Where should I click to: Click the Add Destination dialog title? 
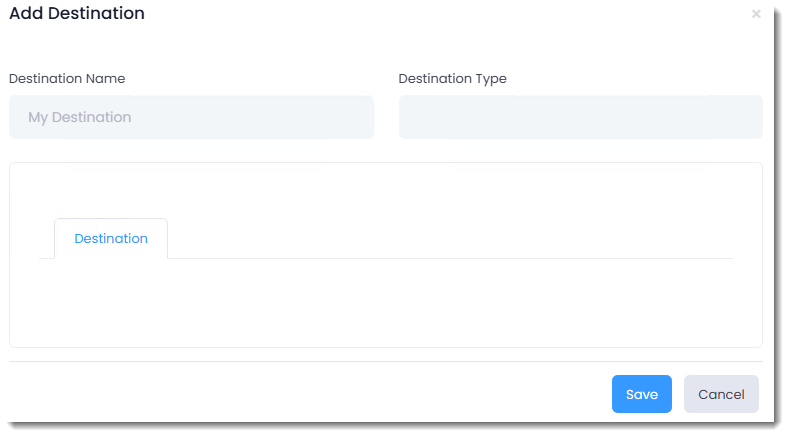coord(77,14)
